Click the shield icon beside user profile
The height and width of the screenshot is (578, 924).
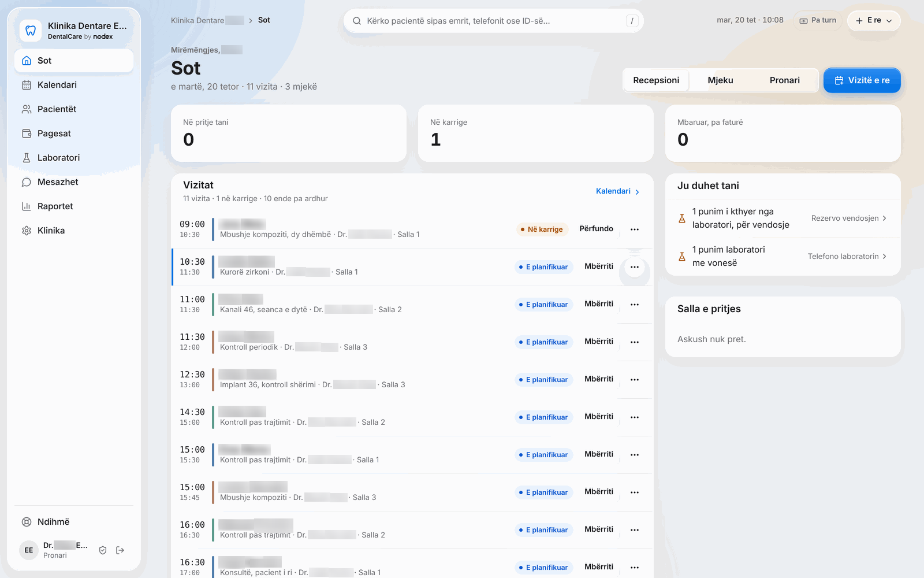tap(103, 550)
